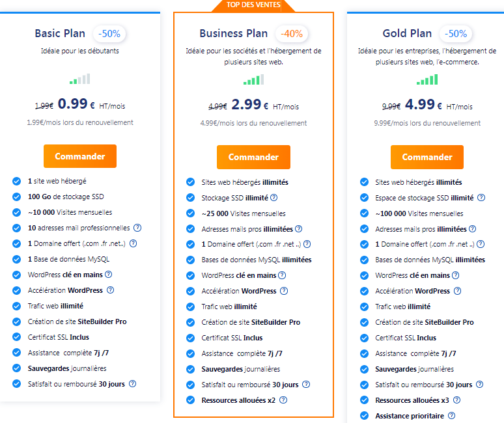504x423 pixels.
Task: Click checkmark next to Business Trafic web illimité
Action: tap(191, 307)
